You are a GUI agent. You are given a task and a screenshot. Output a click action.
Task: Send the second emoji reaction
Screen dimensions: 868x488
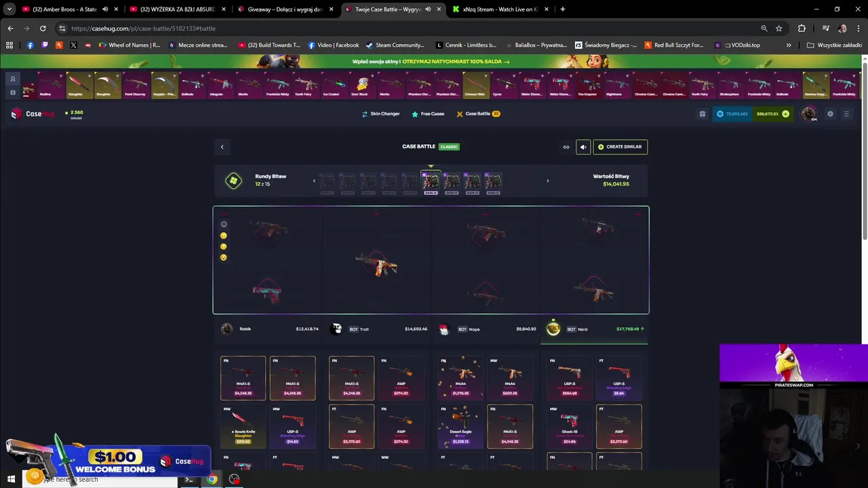click(x=224, y=235)
